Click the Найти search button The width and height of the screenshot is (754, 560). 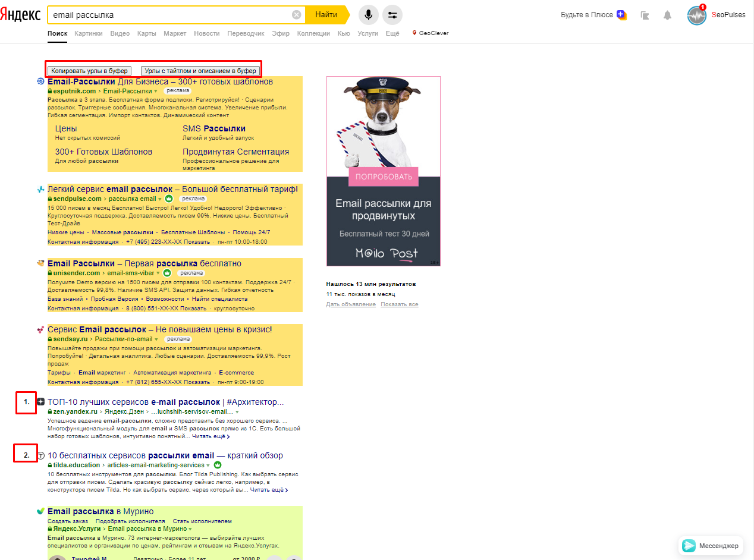click(326, 15)
